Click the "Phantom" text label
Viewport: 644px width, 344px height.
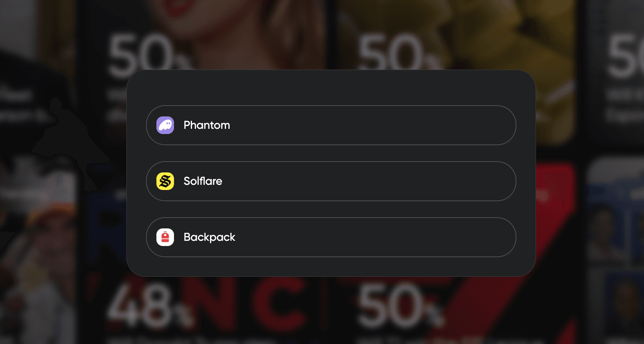(207, 125)
